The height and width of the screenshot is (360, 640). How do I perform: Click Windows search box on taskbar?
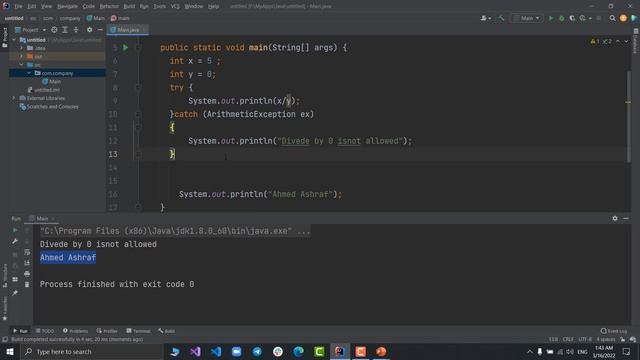(92, 352)
